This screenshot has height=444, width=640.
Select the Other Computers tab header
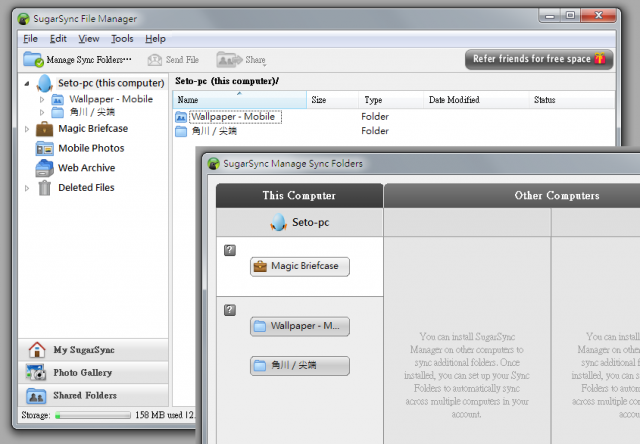coord(512,195)
